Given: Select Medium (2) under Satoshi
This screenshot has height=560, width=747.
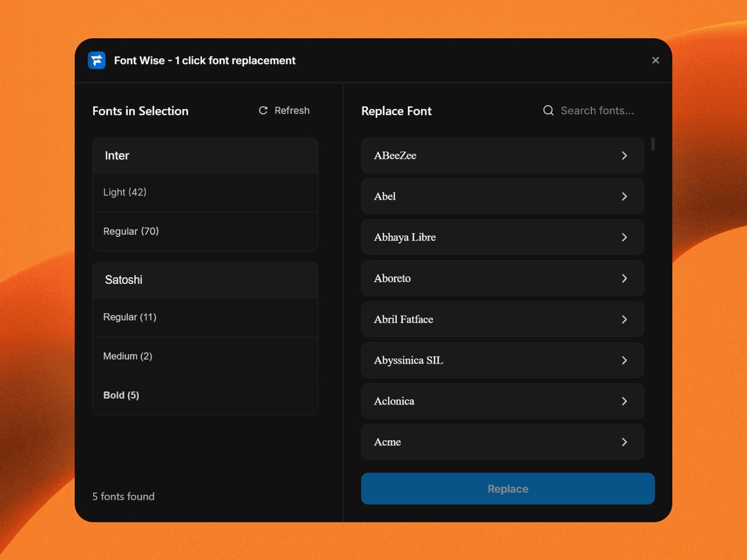Looking at the screenshot, I should point(205,356).
